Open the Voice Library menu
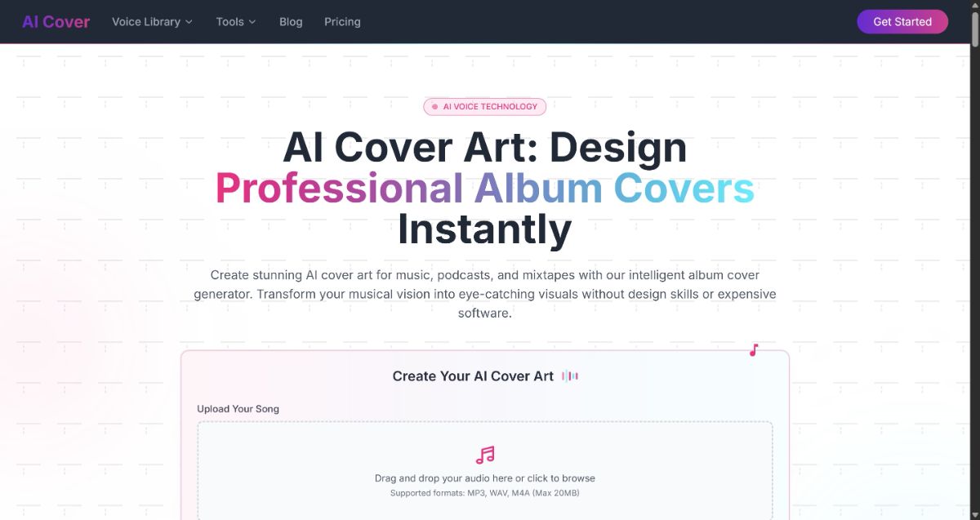The height and width of the screenshot is (520, 980). [x=152, y=22]
